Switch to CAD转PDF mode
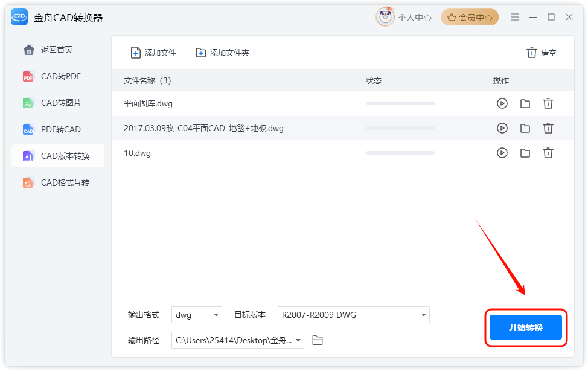The width and height of the screenshot is (588, 371). click(x=58, y=76)
